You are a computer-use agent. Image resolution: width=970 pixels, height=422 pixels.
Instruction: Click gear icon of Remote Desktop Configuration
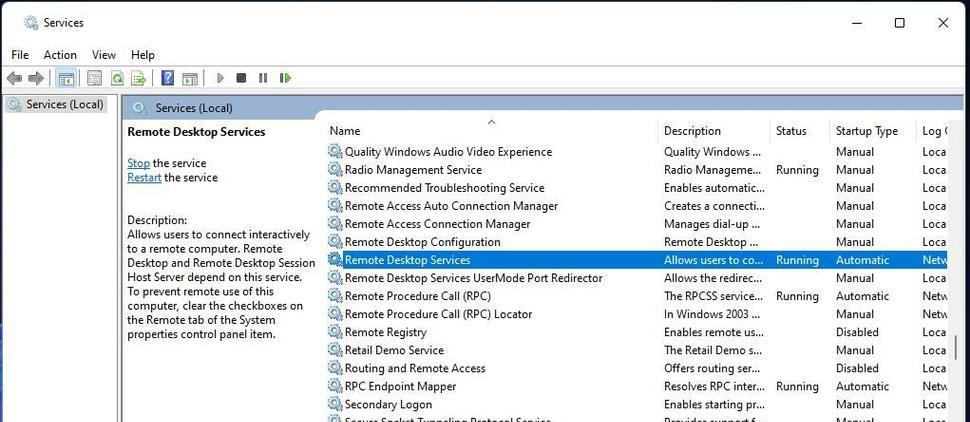(x=335, y=241)
